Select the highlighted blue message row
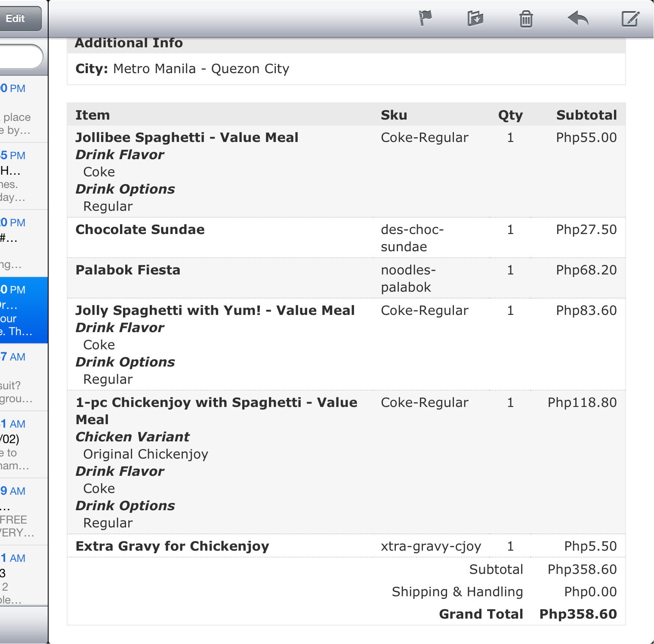Image resolution: width=654 pixels, height=644 pixels. [24, 311]
